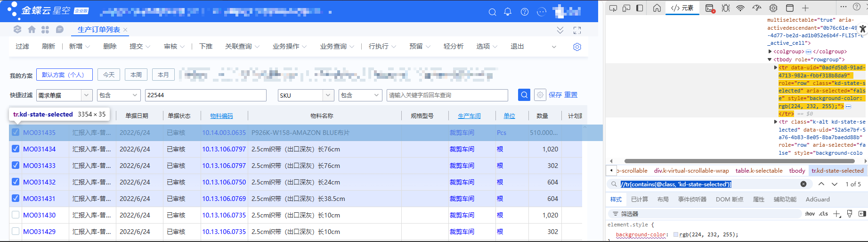
Task: Expand the 新增 toolbar dropdown
Action: 88,47
